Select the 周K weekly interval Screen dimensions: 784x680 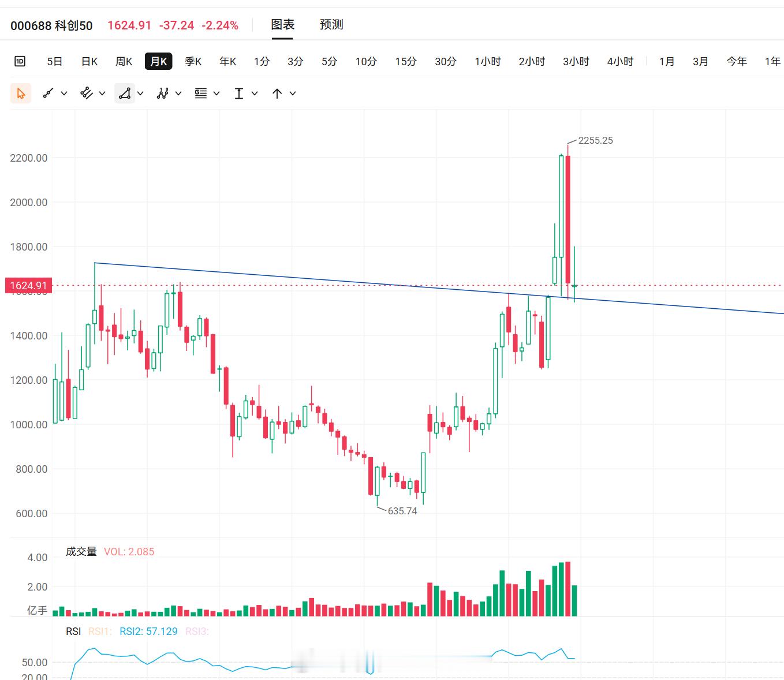(124, 61)
